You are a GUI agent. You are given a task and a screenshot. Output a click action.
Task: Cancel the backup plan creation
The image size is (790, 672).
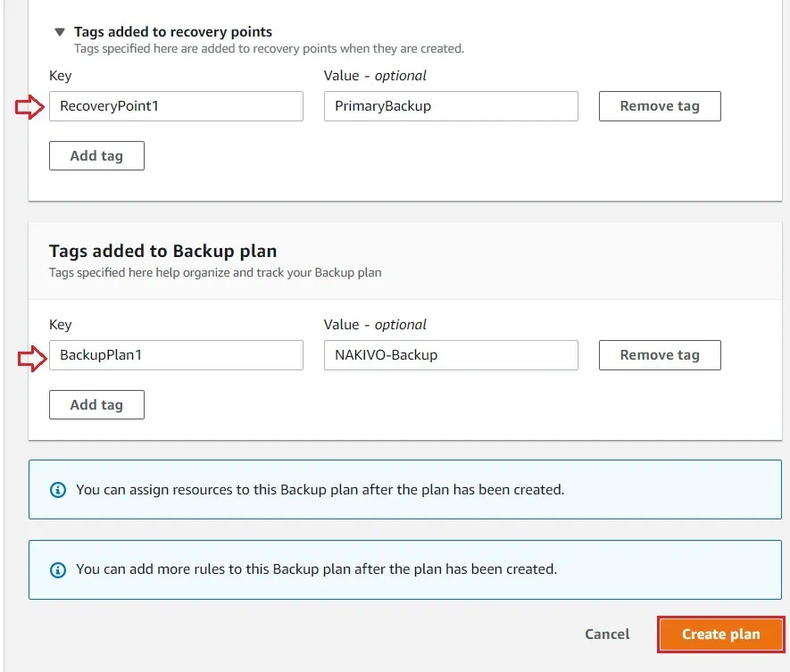click(x=607, y=635)
